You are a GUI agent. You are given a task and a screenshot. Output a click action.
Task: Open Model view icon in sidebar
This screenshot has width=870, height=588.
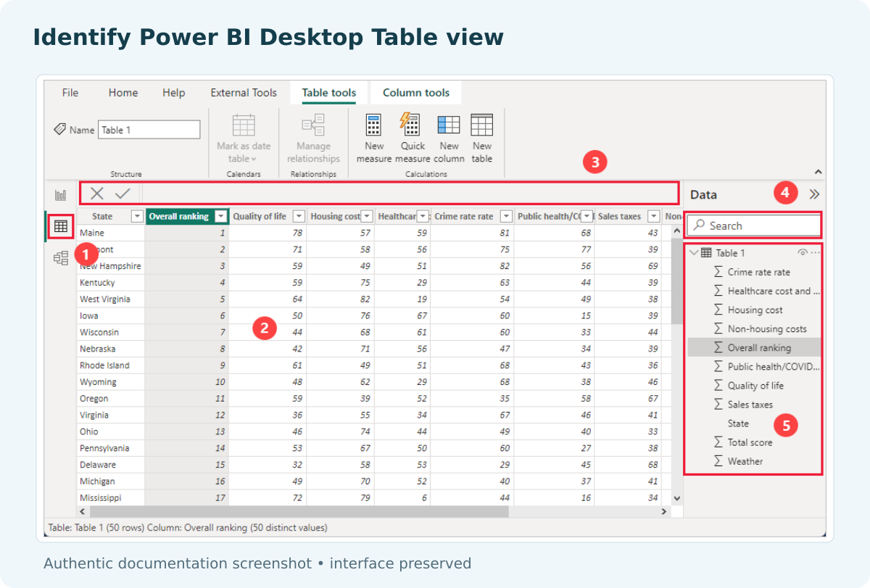pyautogui.click(x=61, y=257)
